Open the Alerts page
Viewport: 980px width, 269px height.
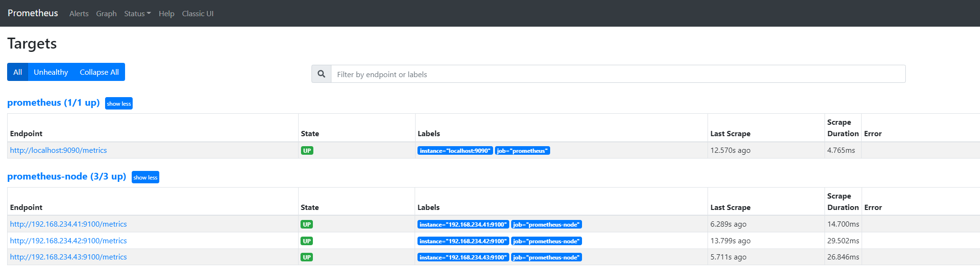coord(79,14)
